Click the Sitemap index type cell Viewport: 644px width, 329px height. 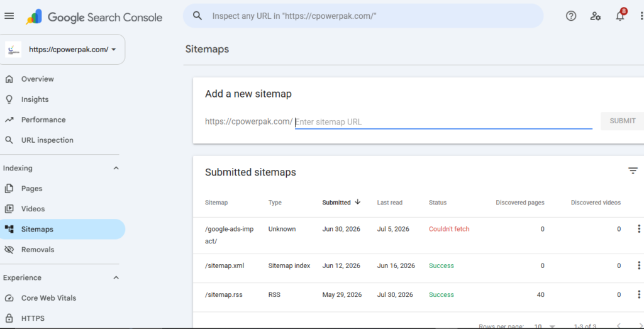coord(289,265)
